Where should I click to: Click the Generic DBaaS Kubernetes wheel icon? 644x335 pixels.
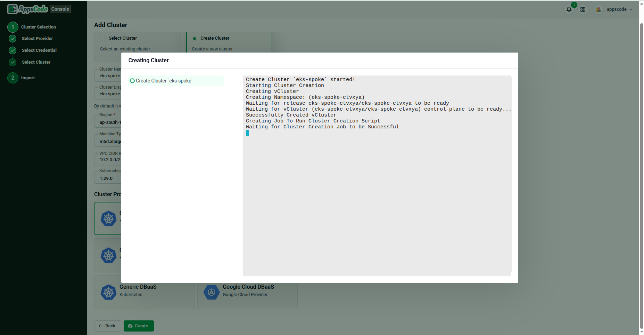[x=108, y=292]
